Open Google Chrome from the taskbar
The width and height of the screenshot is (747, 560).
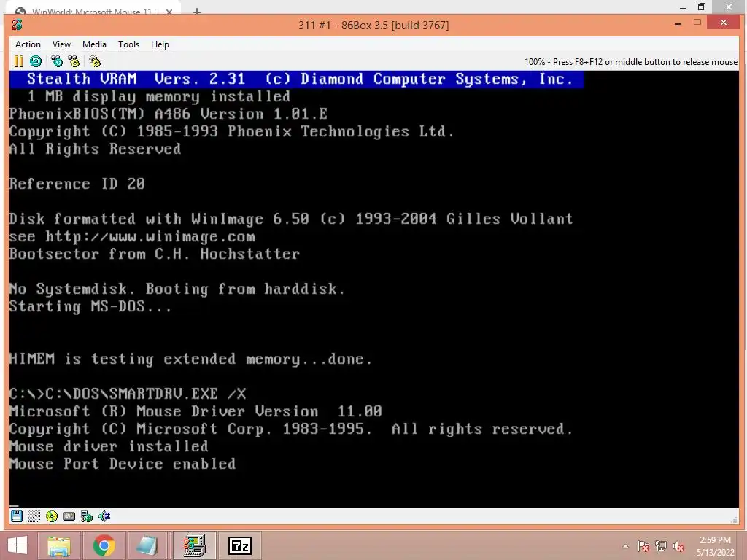coord(104,545)
